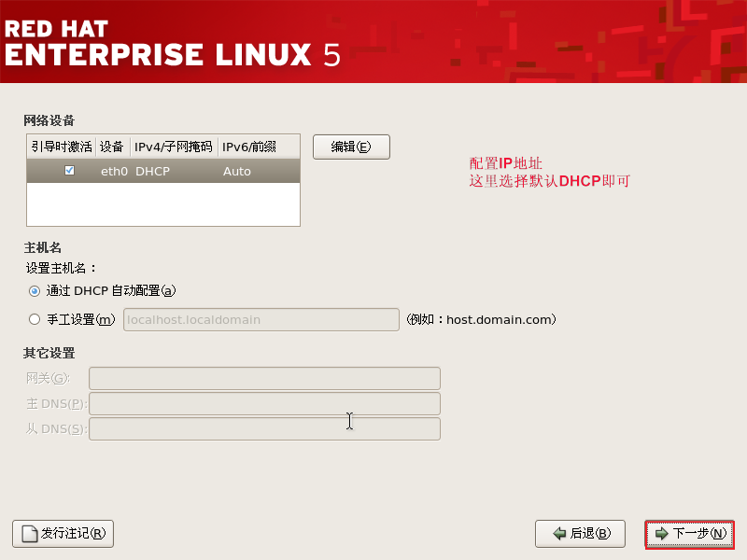
Task: Click the 编辑(E) edit button
Action: click(x=351, y=147)
